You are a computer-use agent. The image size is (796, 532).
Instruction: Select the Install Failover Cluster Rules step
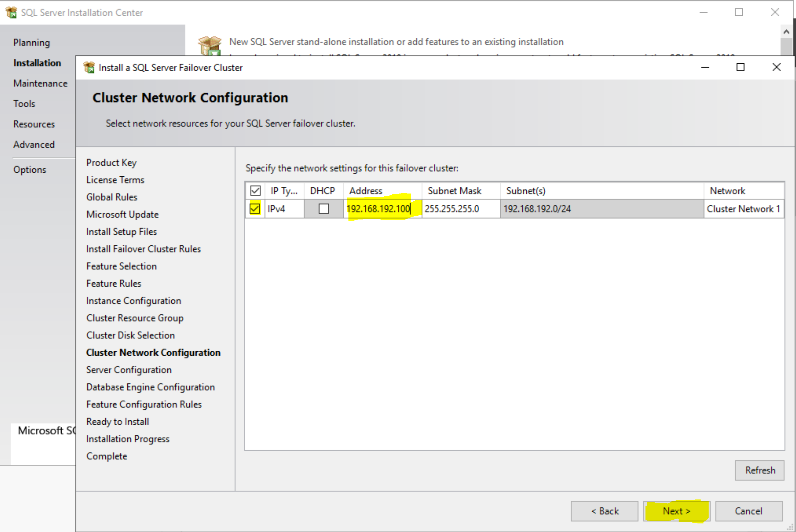[x=144, y=249]
